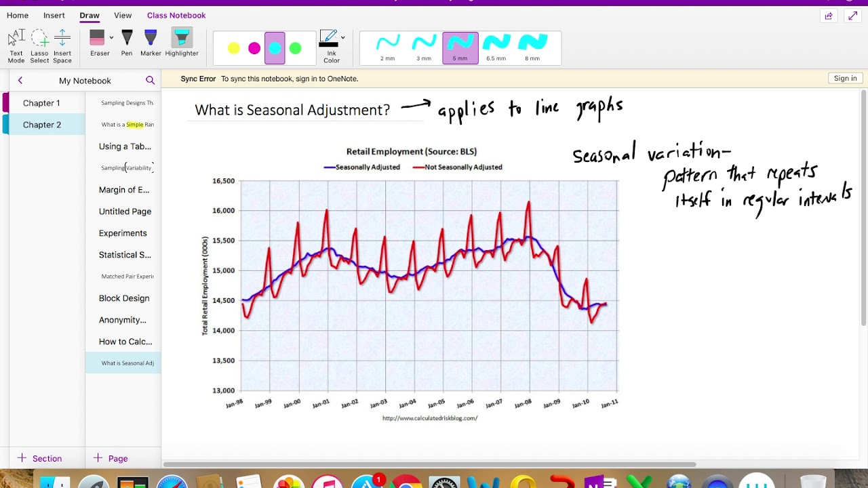Open the Sampling Variability page
The width and height of the screenshot is (868, 488).
tap(123, 168)
